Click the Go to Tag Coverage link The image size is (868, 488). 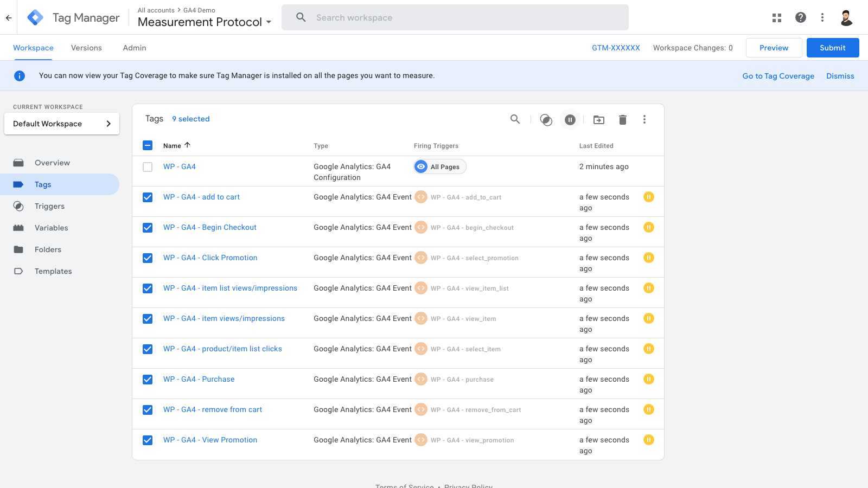click(778, 76)
